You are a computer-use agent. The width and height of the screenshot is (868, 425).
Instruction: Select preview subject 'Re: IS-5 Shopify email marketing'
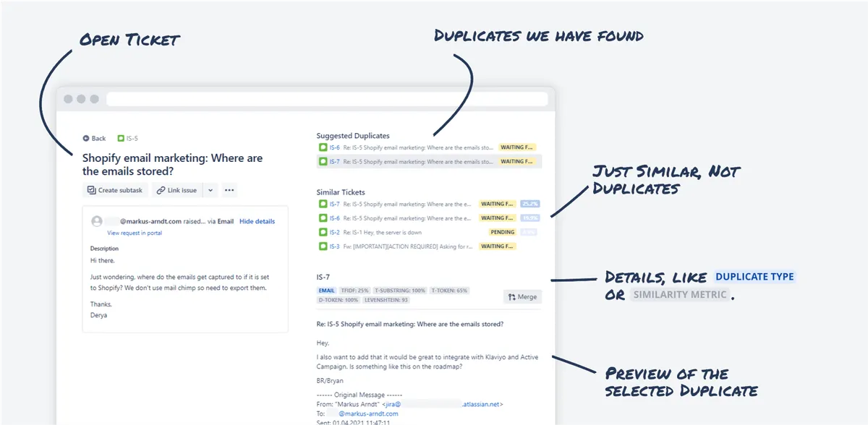(x=410, y=324)
